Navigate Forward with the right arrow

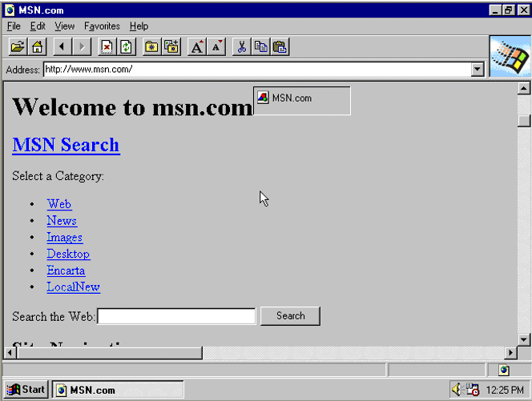[x=82, y=46]
